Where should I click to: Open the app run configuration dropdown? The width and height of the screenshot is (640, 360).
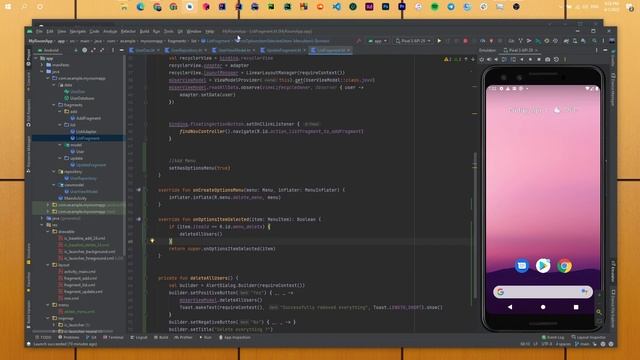[x=378, y=41]
